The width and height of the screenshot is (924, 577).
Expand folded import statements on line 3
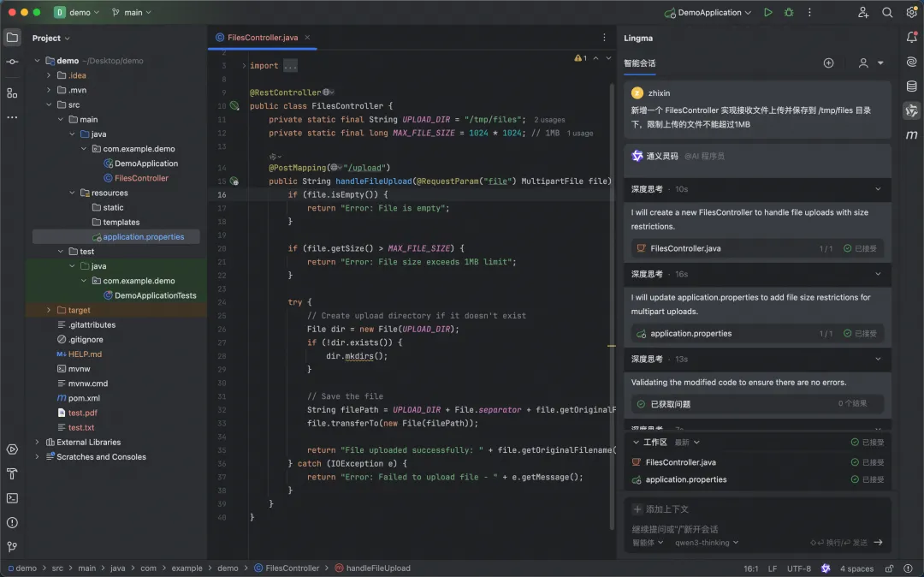point(243,66)
